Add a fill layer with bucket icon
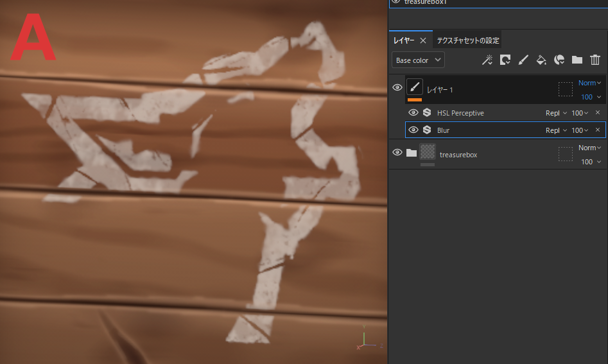 [x=541, y=60]
